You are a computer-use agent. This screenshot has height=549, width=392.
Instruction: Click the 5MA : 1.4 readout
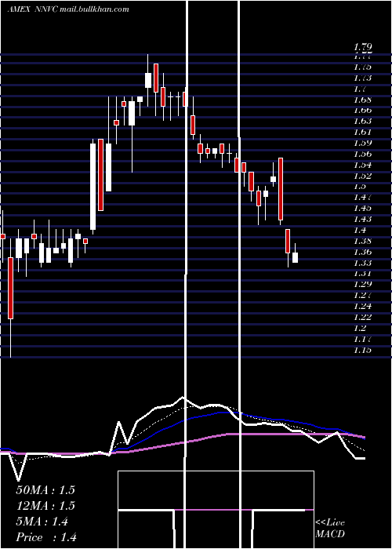(42, 522)
